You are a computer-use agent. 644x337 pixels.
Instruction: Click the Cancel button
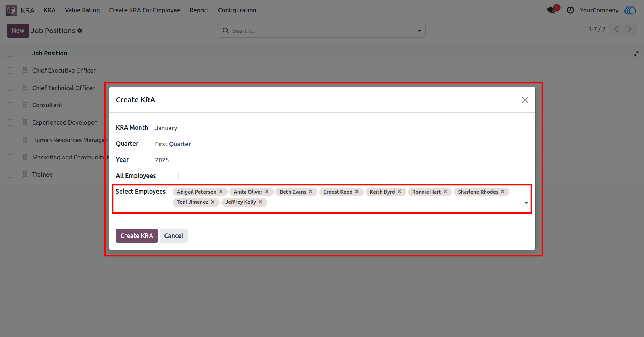pyautogui.click(x=174, y=236)
